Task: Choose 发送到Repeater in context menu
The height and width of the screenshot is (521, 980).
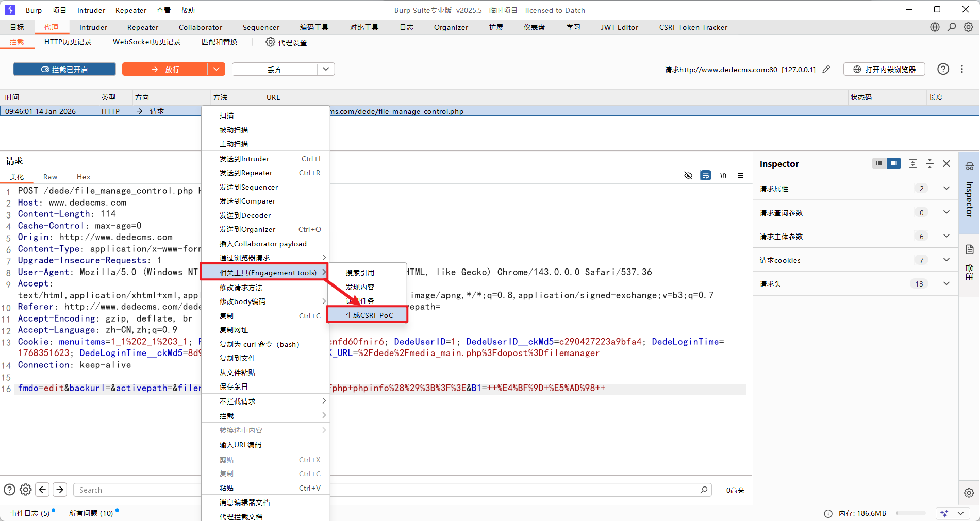Action: click(x=265, y=173)
